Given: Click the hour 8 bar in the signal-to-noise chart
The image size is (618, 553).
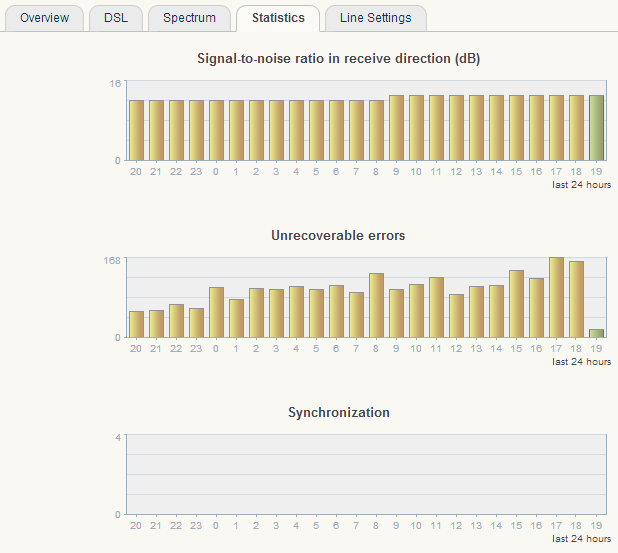Looking at the screenshot, I should [x=376, y=130].
